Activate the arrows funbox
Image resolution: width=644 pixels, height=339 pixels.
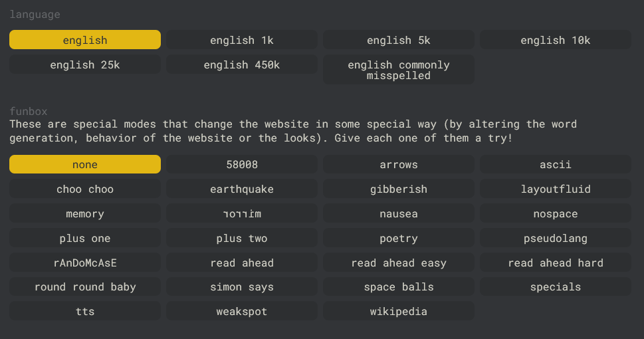point(398,164)
